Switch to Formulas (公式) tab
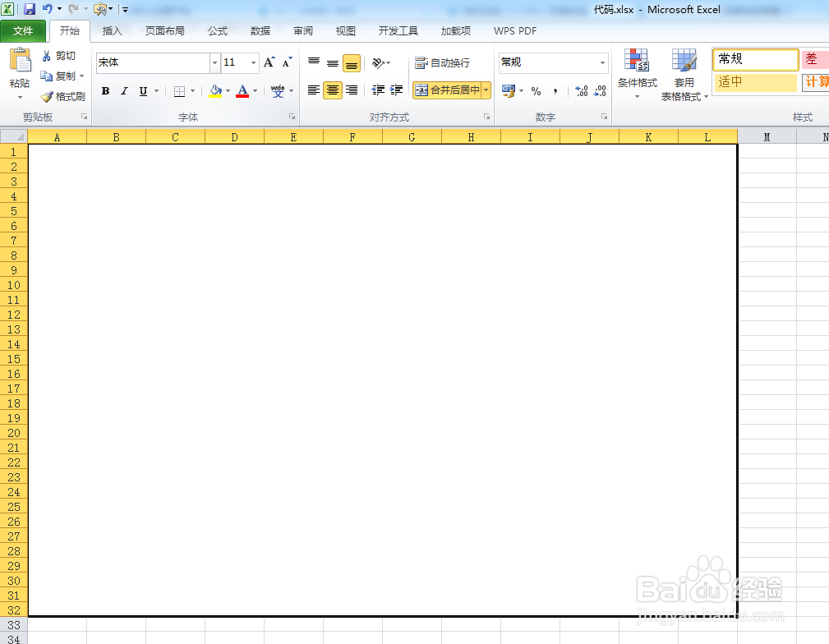The image size is (829, 644). (x=218, y=31)
